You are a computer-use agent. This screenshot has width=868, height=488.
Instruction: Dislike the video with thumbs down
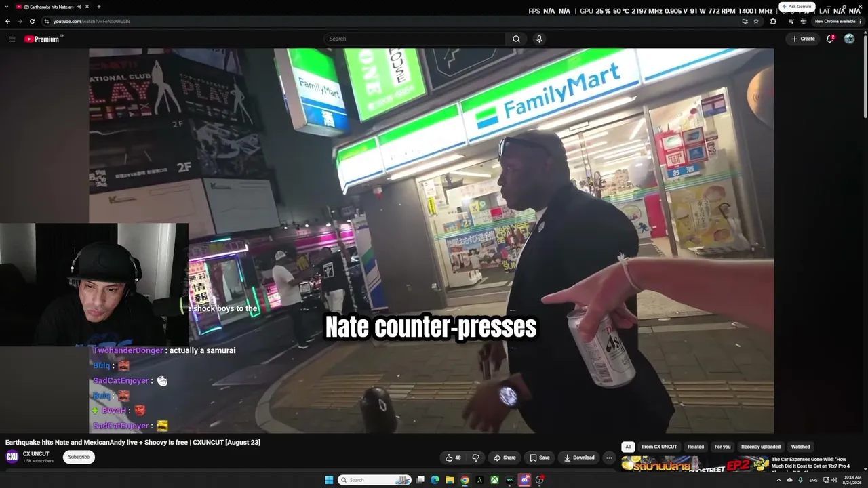(x=475, y=457)
